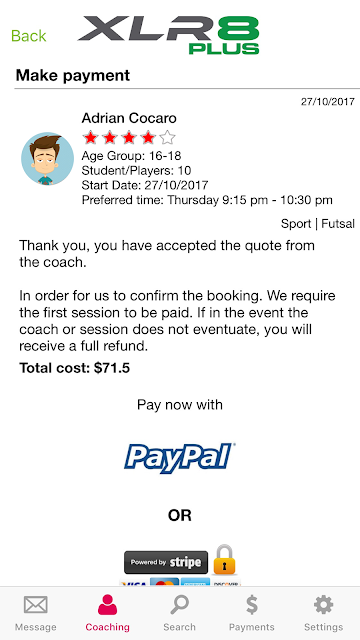This screenshot has height=640, width=360.
Task: Open the Payments dollar icon
Action: point(252,604)
